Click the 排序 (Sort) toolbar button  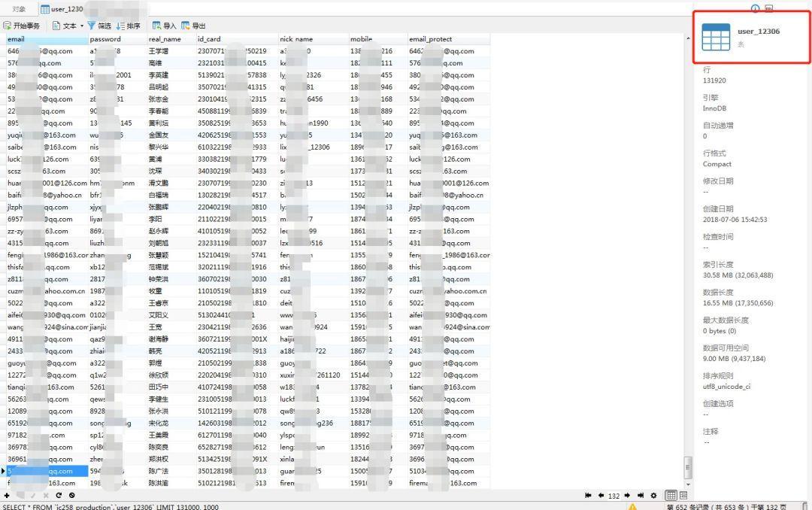[128, 26]
